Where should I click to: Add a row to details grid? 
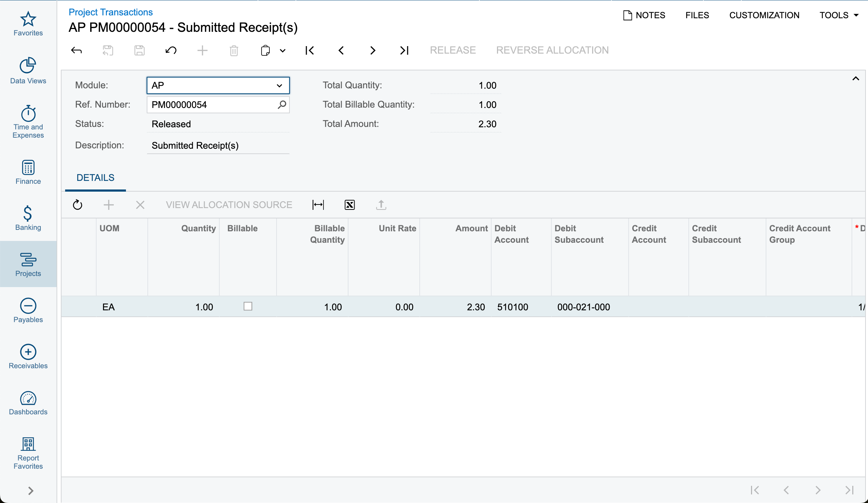click(108, 205)
